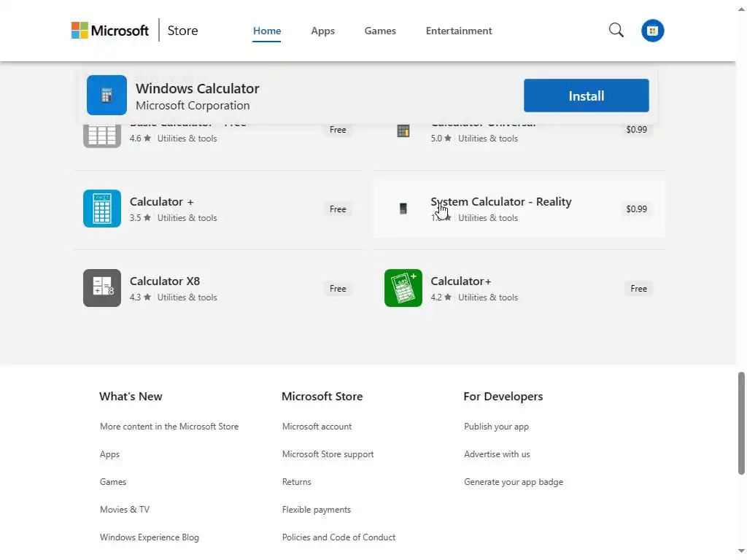
Task: Click Microsoft Corporation publisher text
Action: coord(193,105)
